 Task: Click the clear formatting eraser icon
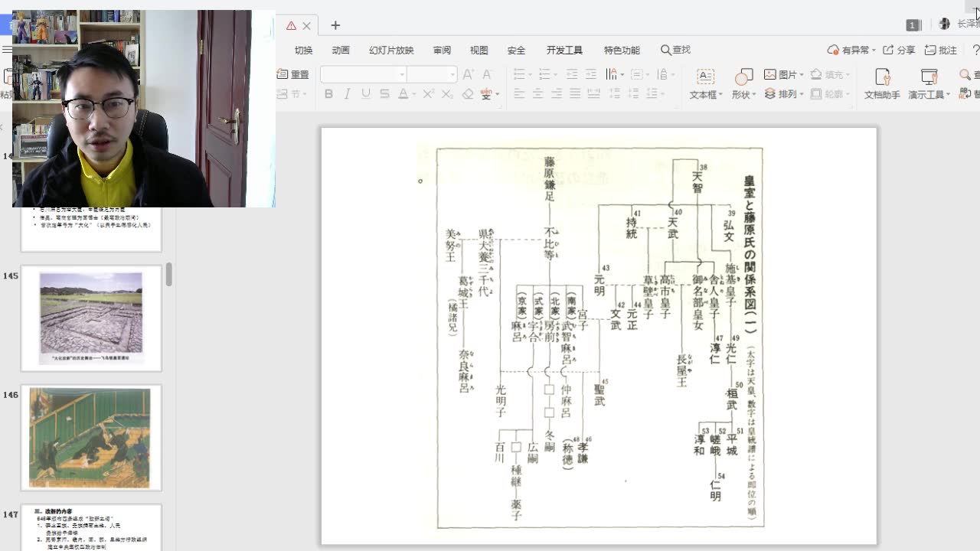coord(468,94)
